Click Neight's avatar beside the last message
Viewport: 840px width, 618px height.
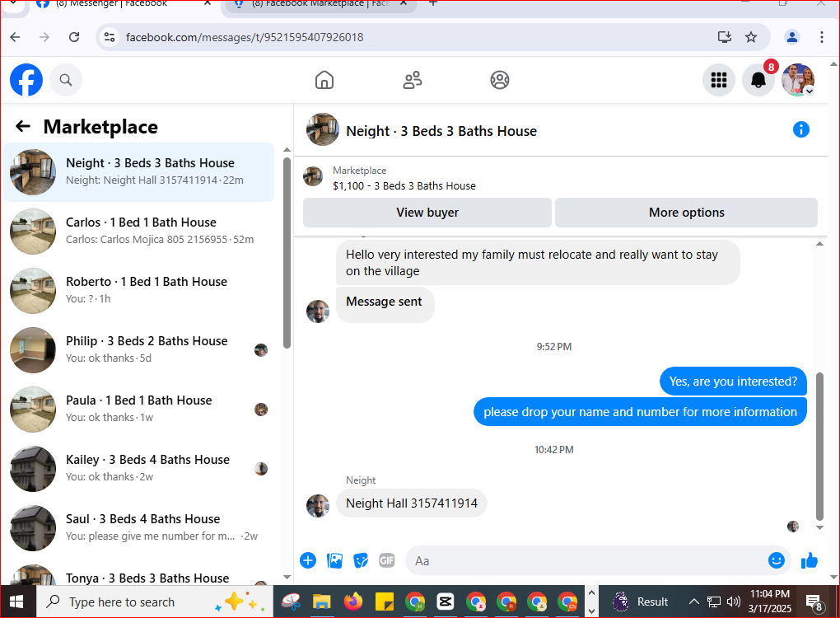[x=318, y=505]
